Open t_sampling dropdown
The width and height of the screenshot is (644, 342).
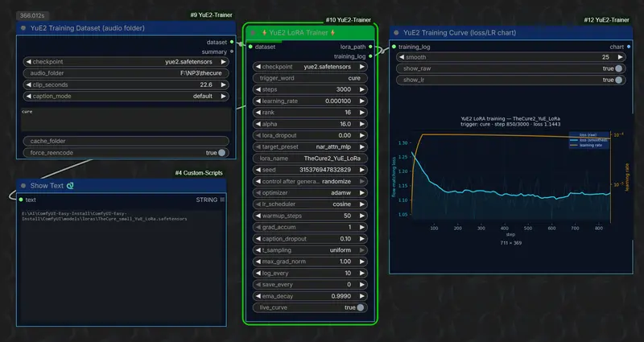click(310, 250)
